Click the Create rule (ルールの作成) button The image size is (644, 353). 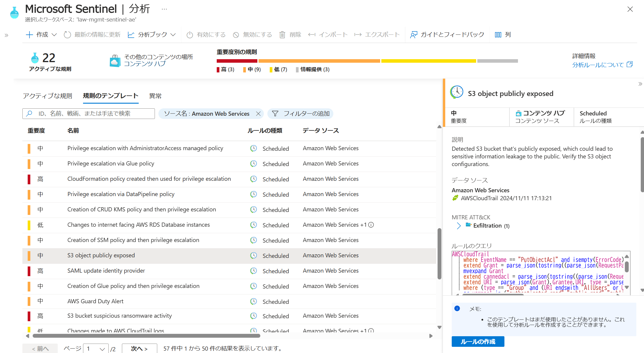click(478, 342)
